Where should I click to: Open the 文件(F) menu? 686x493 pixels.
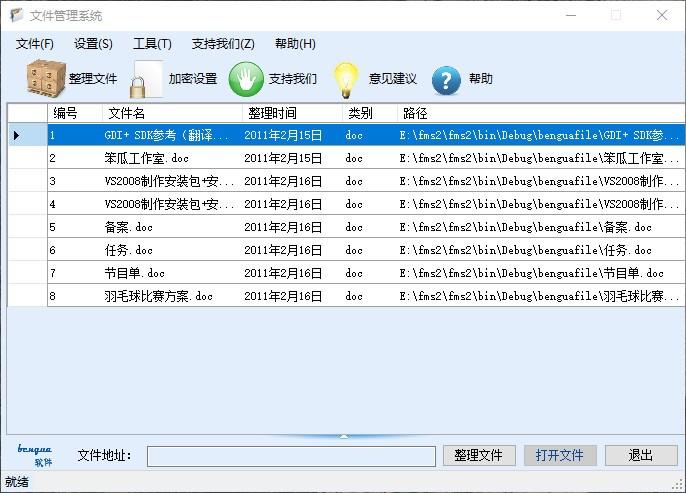coord(35,44)
